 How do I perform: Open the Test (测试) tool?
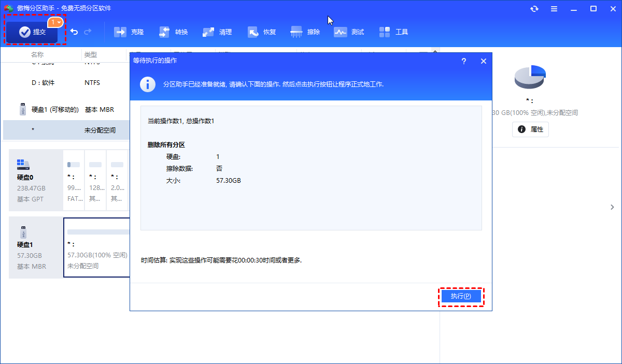click(349, 32)
